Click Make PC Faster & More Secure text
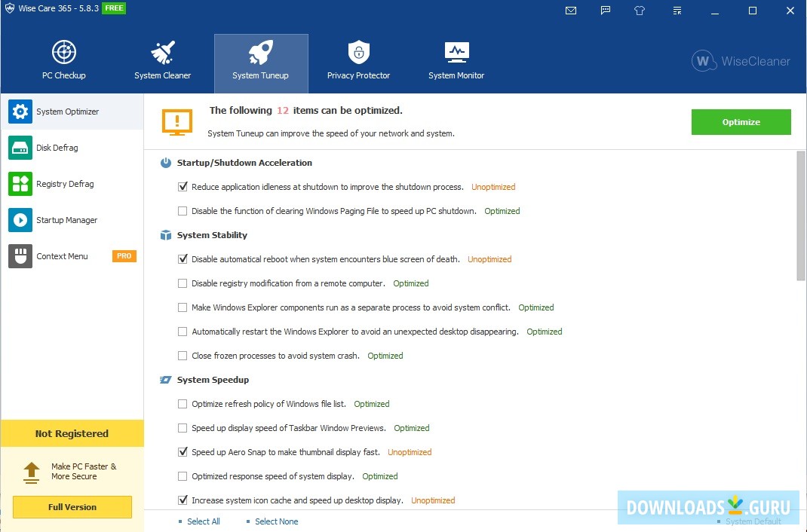Screen dimensions: 807x532 tap(84, 472)
